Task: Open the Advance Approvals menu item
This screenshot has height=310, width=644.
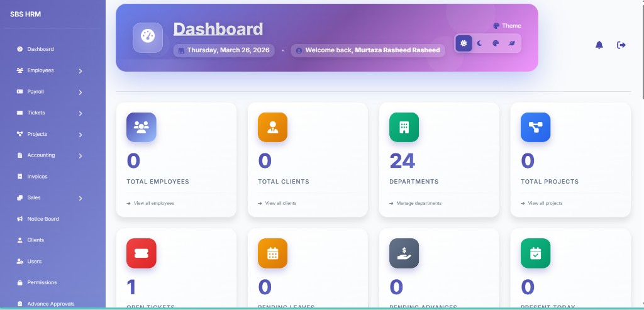Action: pos(50,304)
